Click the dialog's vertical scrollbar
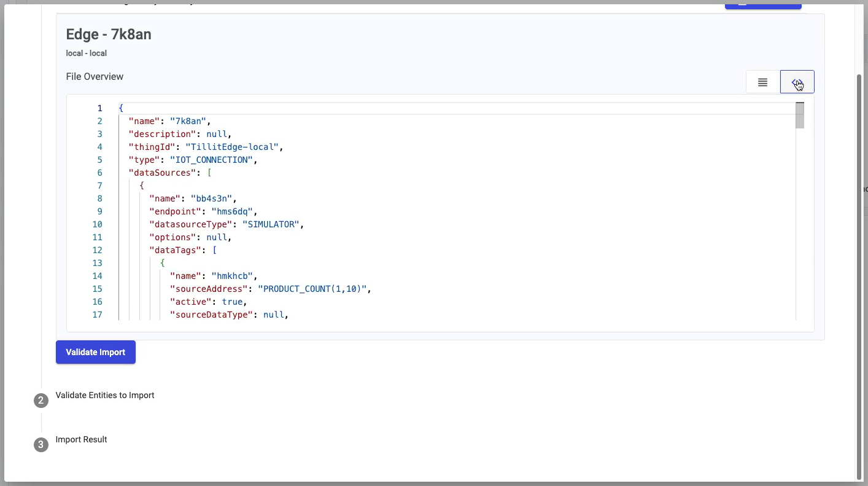The image size is (868, 486). [859, 276]
